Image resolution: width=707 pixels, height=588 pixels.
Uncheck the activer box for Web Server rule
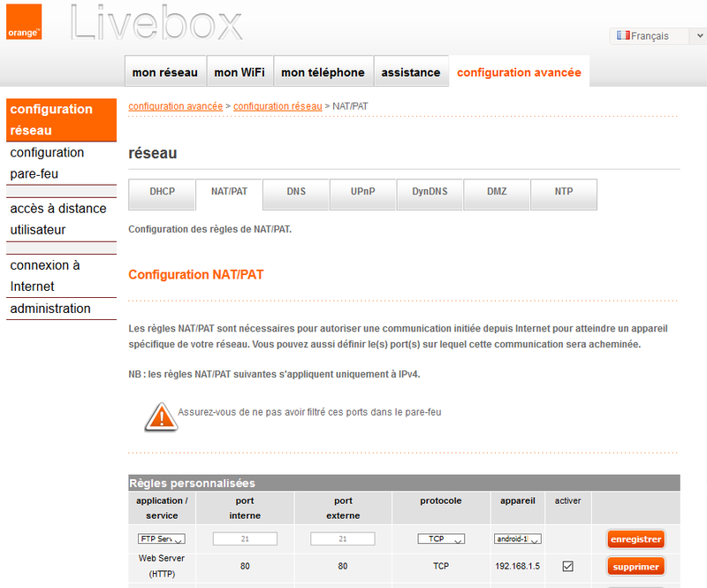click(567, 566)
